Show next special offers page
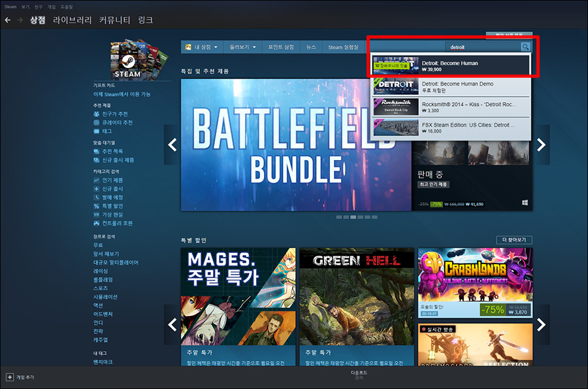This screenshot has height=389, width=588. [541, 324]
